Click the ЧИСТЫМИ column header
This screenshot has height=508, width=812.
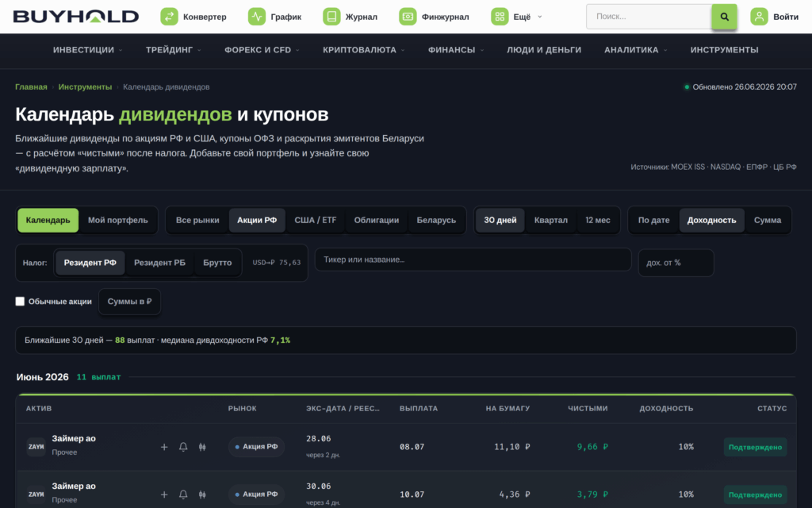click(x=588, y=409)
